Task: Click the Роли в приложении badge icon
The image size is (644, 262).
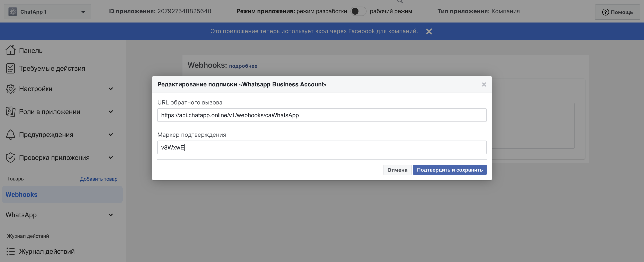Action: point(11,112)
